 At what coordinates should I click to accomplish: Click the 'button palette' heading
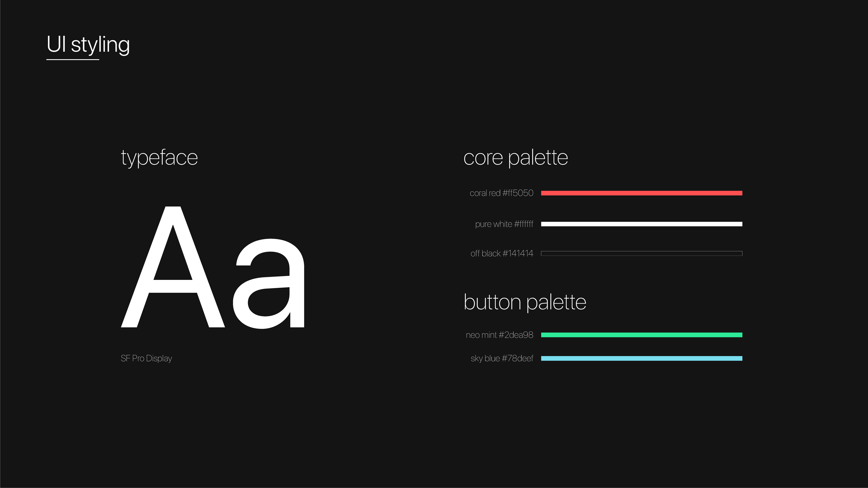[x=525, y=302]
